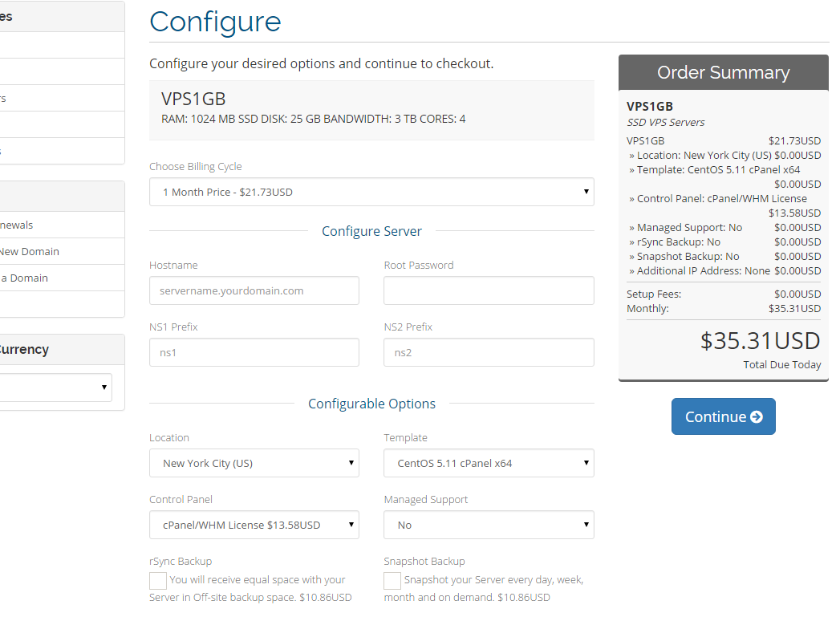Tick the rSync Backup checkbox

click(158, 581)
